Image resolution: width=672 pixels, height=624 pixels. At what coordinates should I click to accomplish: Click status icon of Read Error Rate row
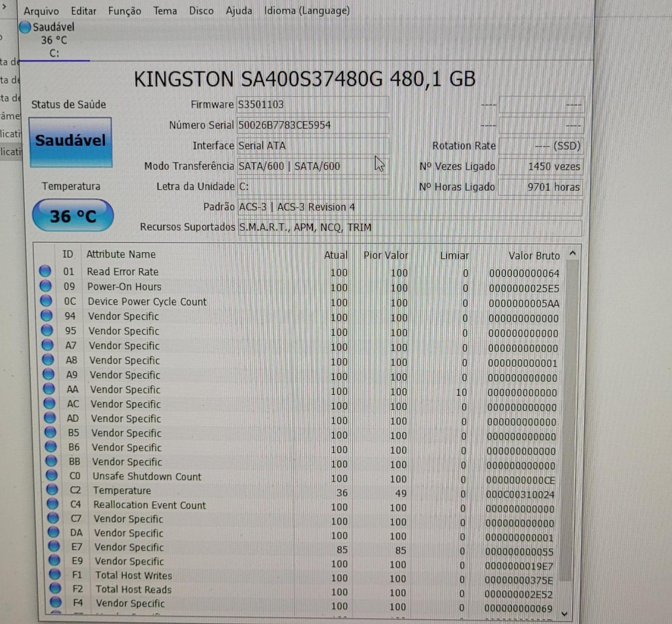(x=45, y=271)
